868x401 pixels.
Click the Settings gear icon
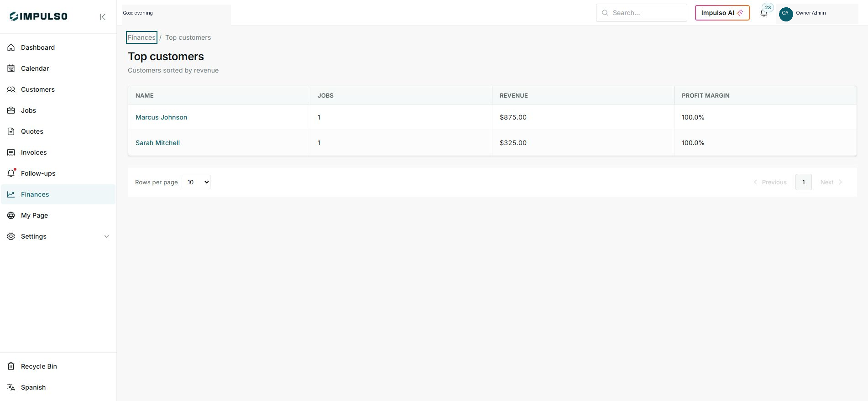pyautogui.click(x=11, y=236)
